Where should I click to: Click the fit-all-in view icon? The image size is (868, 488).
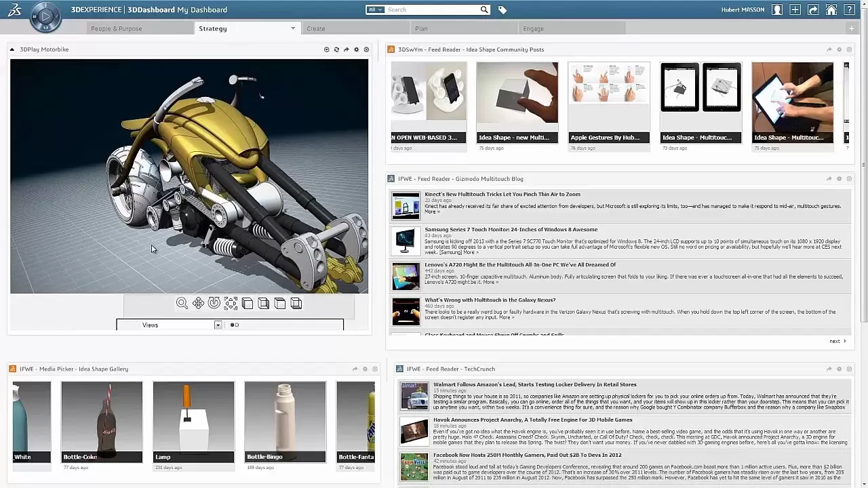(231, 304)
